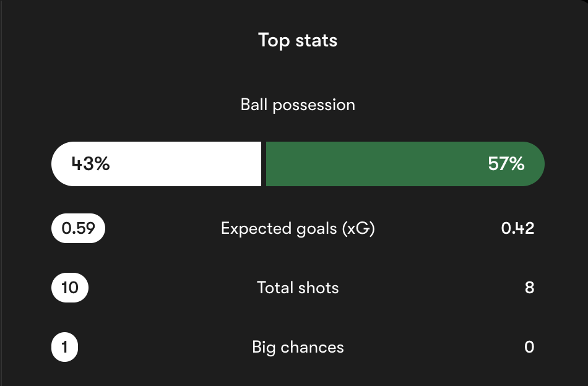Select the white 43% possession bar
Screen dimensions: 588x386
(x=156, y=164)
